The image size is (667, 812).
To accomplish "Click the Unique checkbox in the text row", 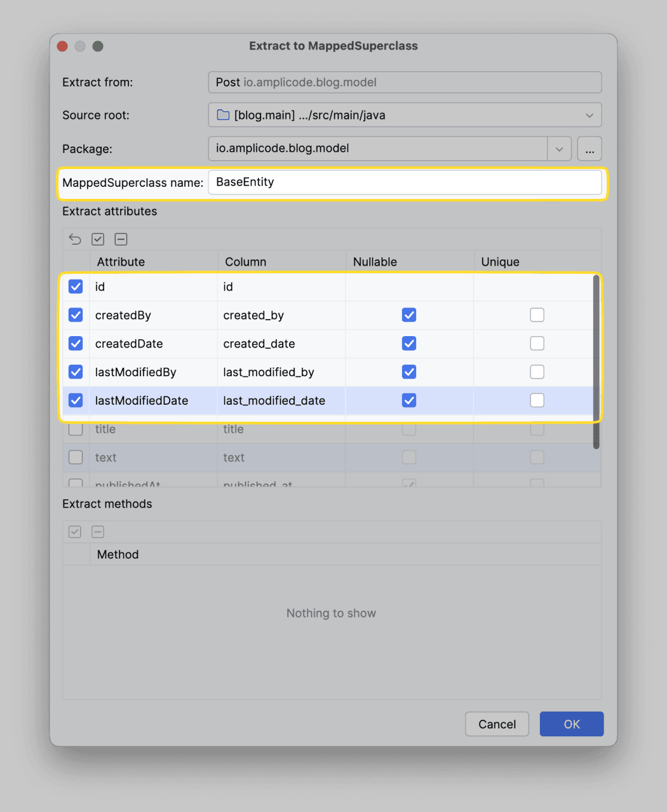I will point(537,457).
